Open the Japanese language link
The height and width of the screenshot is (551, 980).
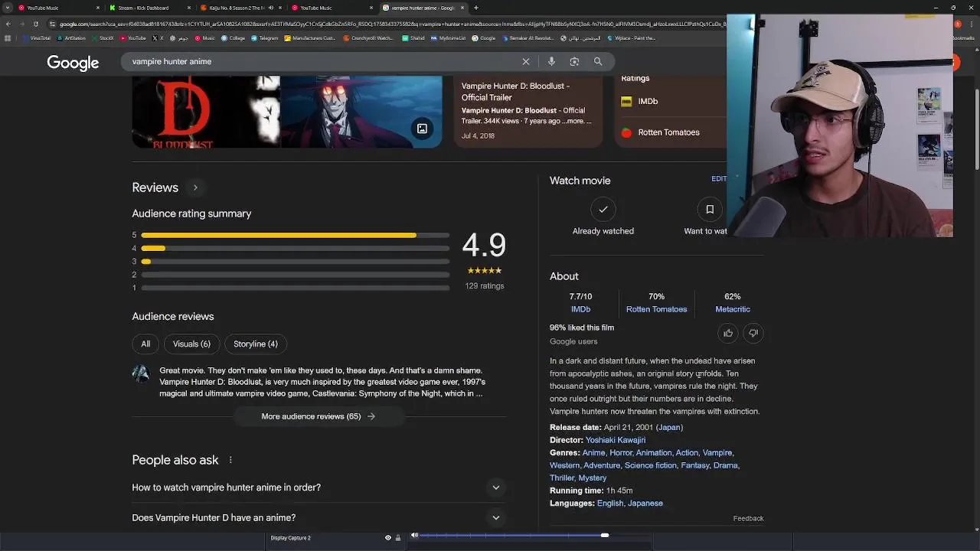[645, 503]
